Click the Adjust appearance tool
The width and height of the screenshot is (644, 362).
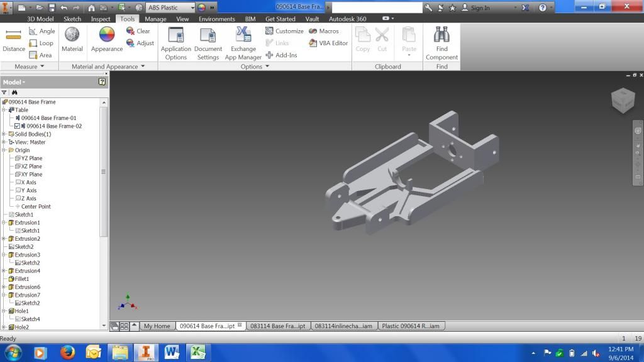pyautogui.click(x=140, y=43)
